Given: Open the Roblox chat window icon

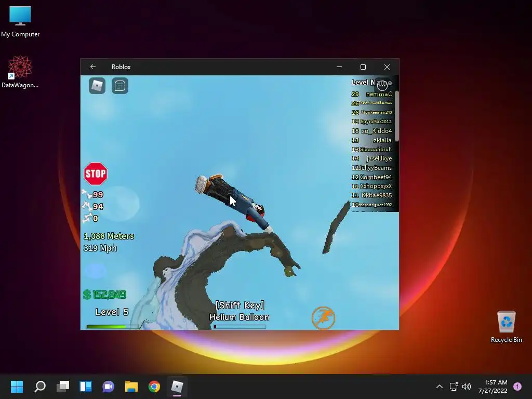Looking at the screenshot, I should point(120,86).
